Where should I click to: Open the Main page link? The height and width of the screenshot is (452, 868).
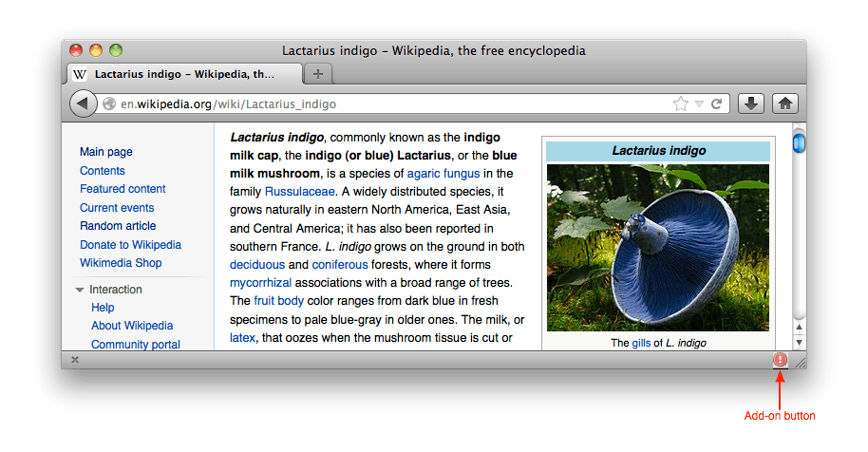(105, 152)
